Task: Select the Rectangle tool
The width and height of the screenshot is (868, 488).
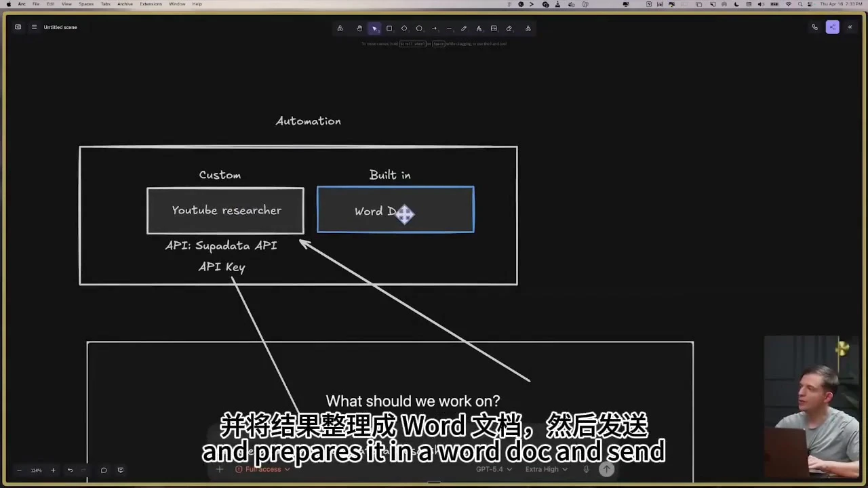Action: [389, 28]
